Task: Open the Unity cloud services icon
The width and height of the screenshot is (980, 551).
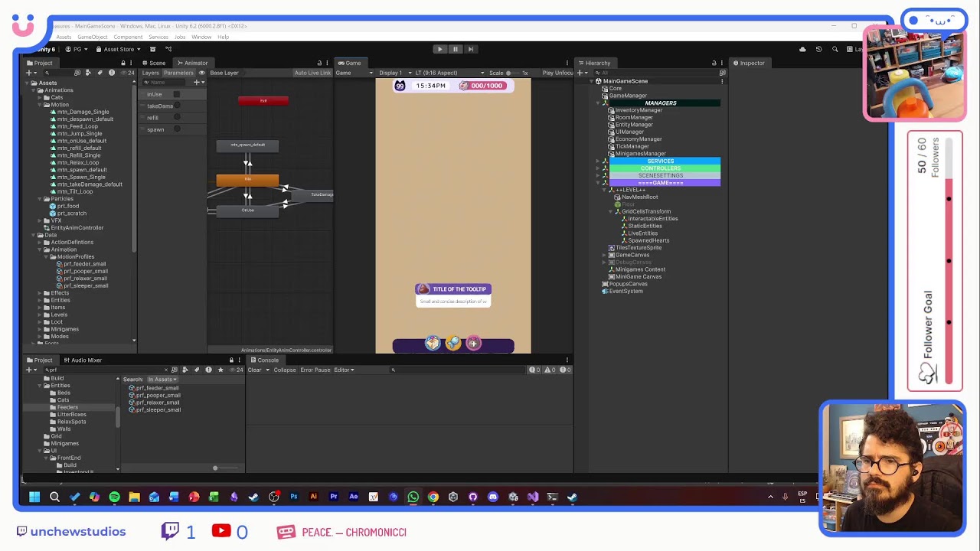Action: [x=802, y=49]
